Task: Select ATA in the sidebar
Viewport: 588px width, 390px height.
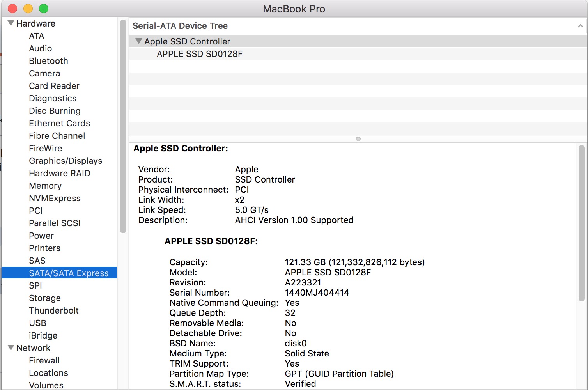Action: click(36, 36)
